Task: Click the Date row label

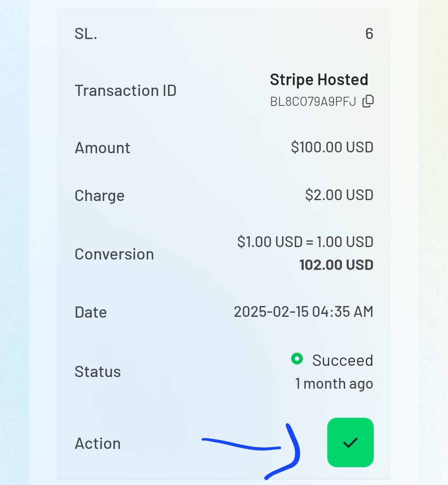Action: [91, 312]
